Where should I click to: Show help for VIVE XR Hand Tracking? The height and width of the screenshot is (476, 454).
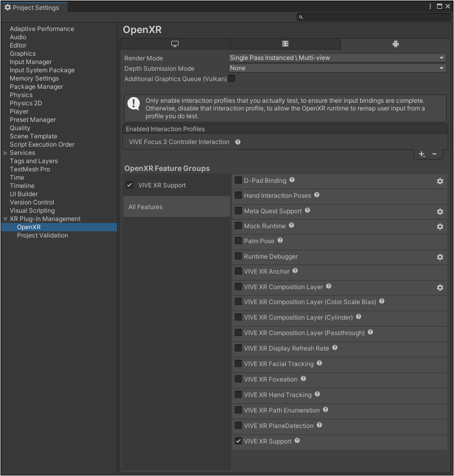click(317, 394)
